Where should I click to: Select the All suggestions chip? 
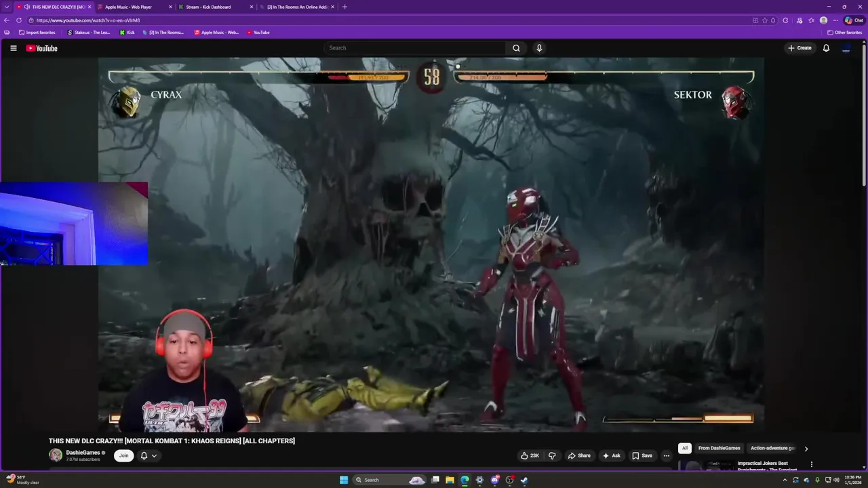685,448
